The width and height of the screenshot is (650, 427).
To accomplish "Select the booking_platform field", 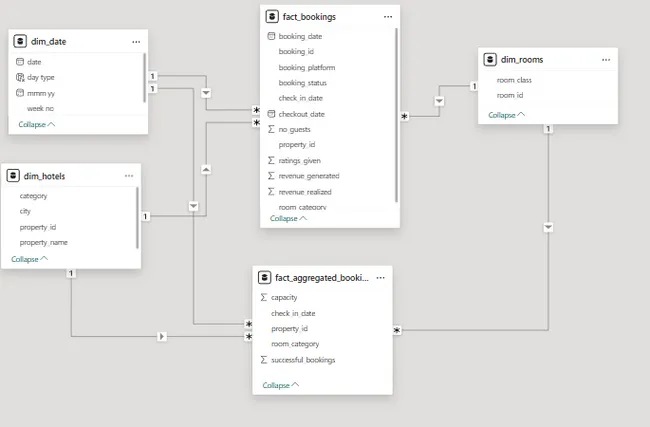I will [306, 67].
